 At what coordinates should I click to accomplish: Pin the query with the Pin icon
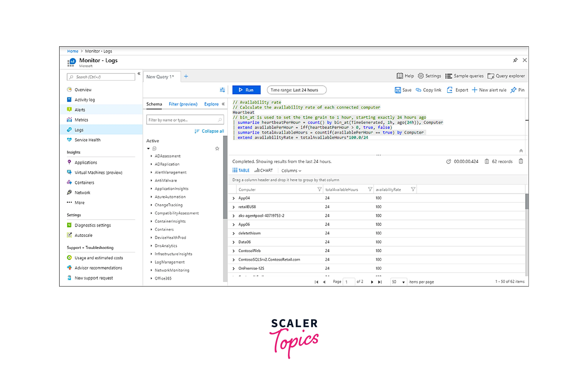click(x=513, y=90)
